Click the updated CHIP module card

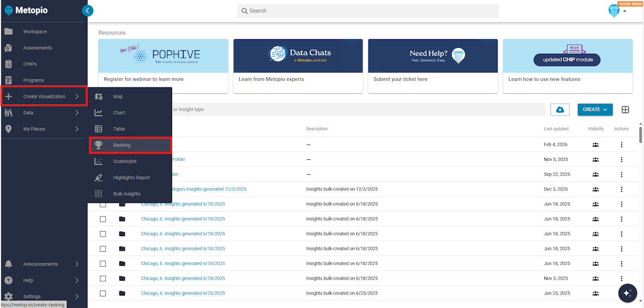point(568,66)
